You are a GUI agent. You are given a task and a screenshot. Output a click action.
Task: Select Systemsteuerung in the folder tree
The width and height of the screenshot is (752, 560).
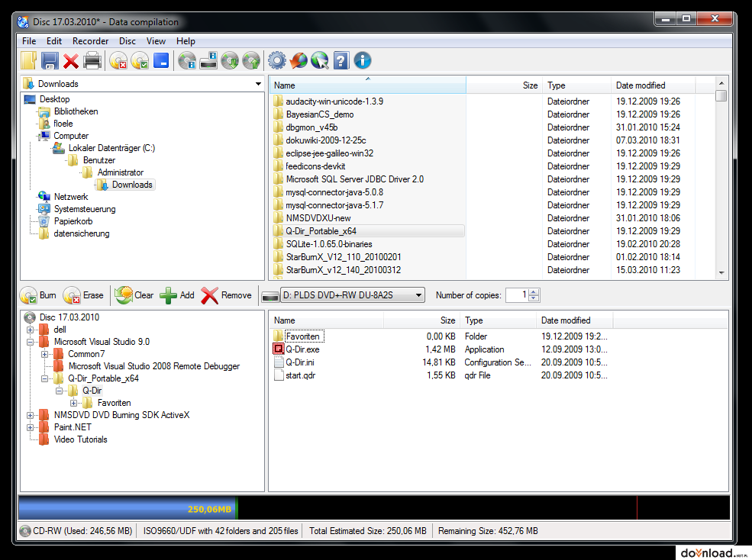[85, 210]
